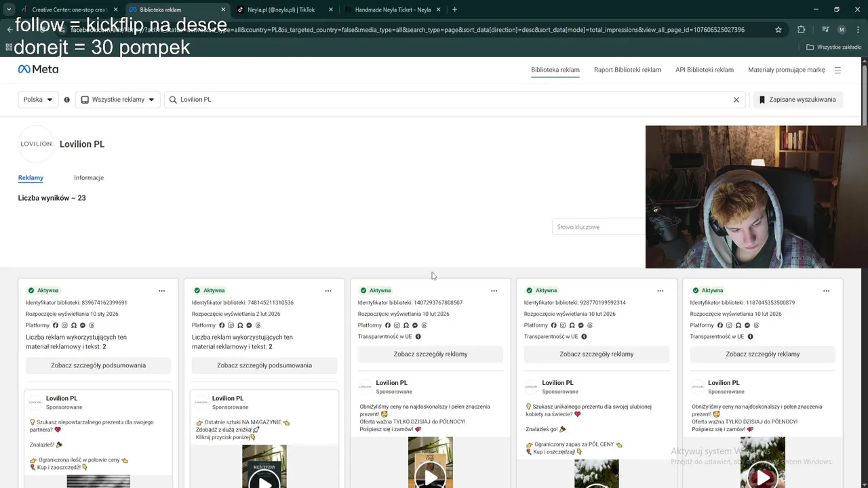
Task: Open a new browser tab
Action: pos(454,9)
